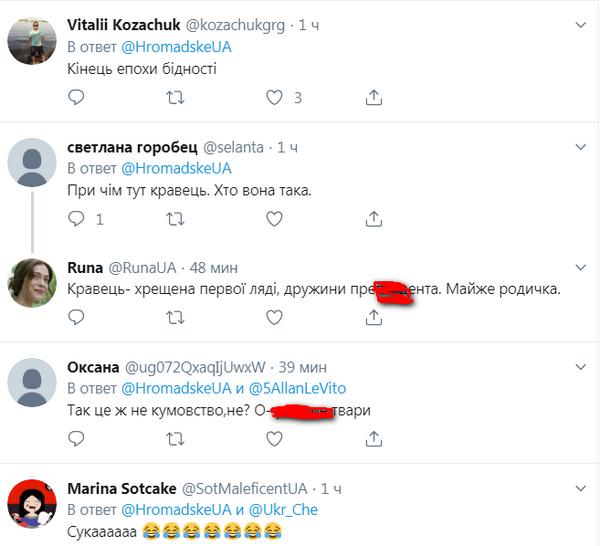The image size is (600, 546).
Task: Share Vitalii Kozachuk's tweet
Action: (x=373, y=97)
